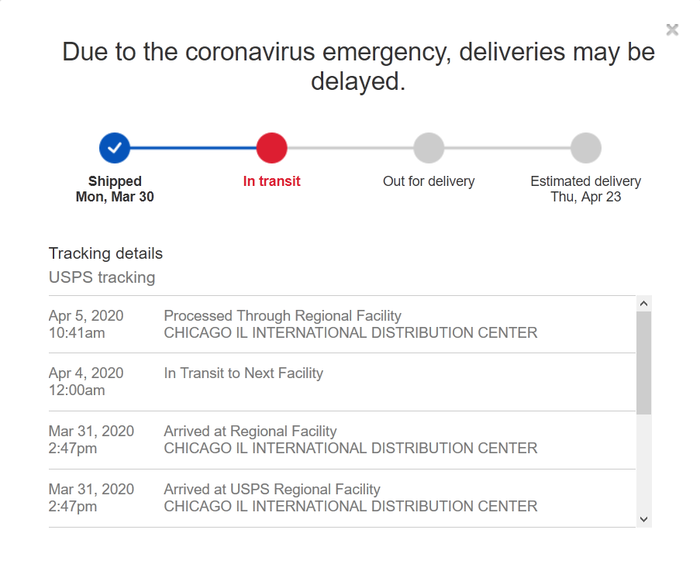700x571 pixels.
Task: Click the tracking list scrollbar thumb
Action: pyautogui.click(x=643, y=361)
